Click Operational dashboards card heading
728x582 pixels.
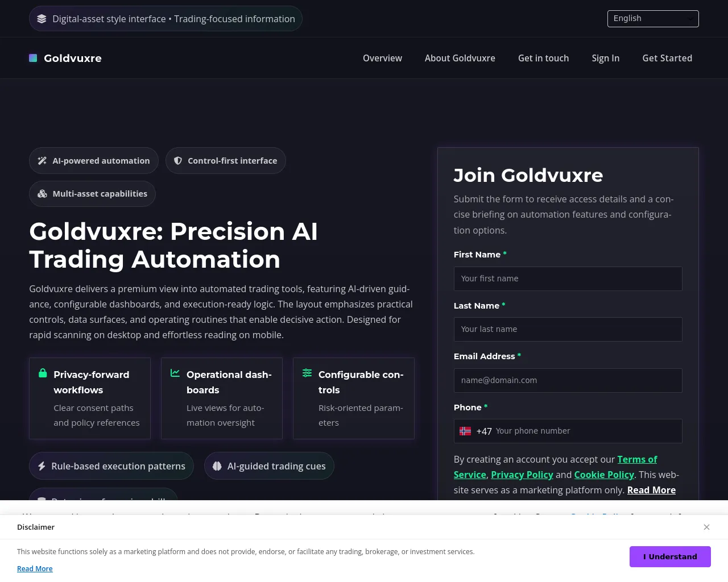pos(229,382)
